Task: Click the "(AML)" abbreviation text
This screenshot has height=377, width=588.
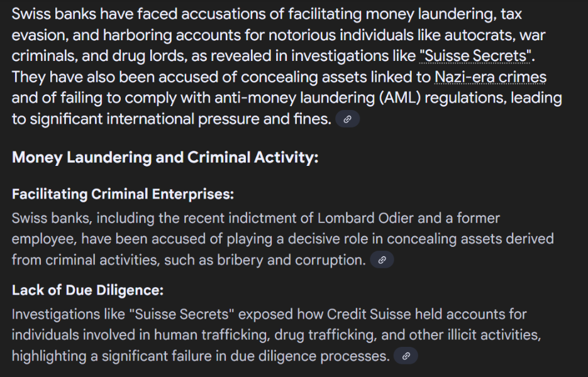Action: 399,98
